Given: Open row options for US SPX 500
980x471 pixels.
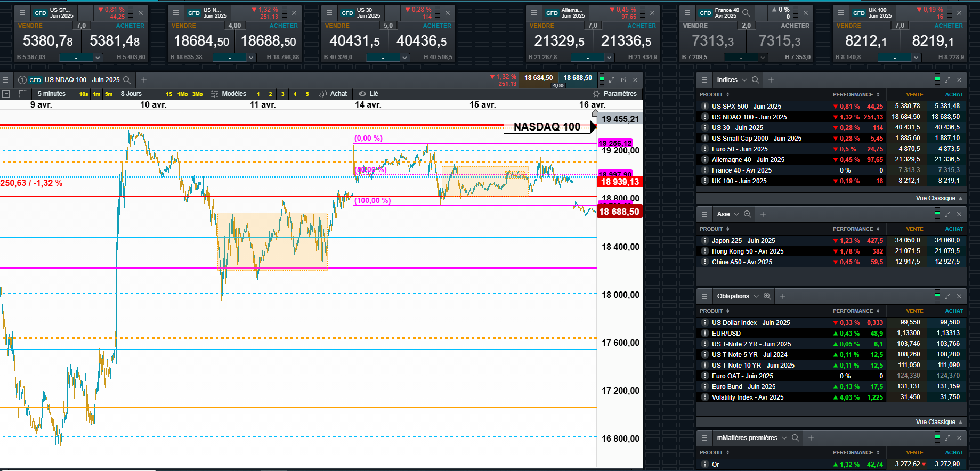Looking at the screenshot, I should tap(705, 107).
